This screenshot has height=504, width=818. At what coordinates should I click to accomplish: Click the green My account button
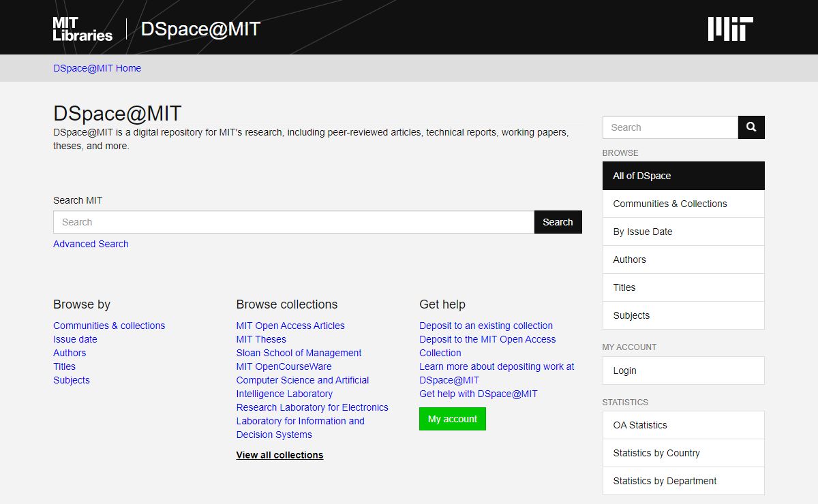[x=453, y=419]
